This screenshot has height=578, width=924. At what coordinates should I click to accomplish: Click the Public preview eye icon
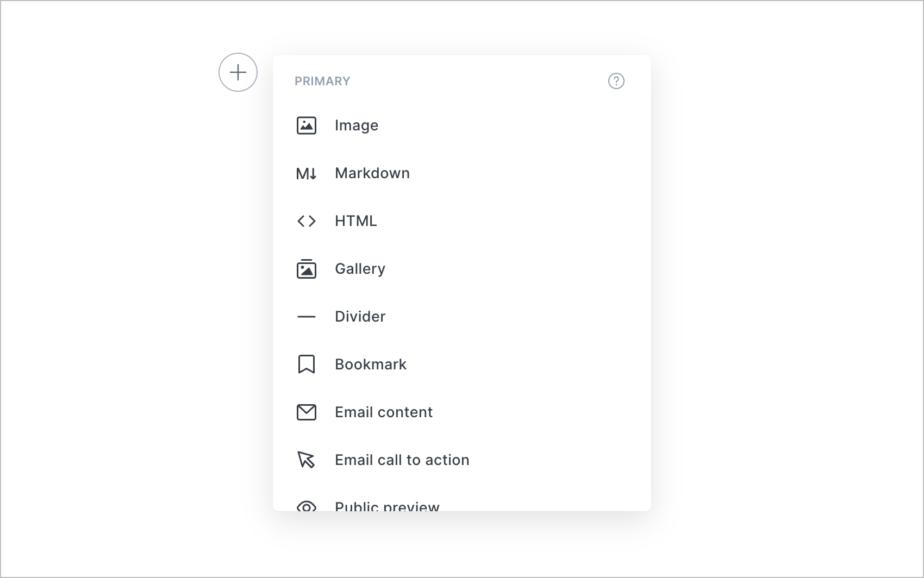click(307, 507)
